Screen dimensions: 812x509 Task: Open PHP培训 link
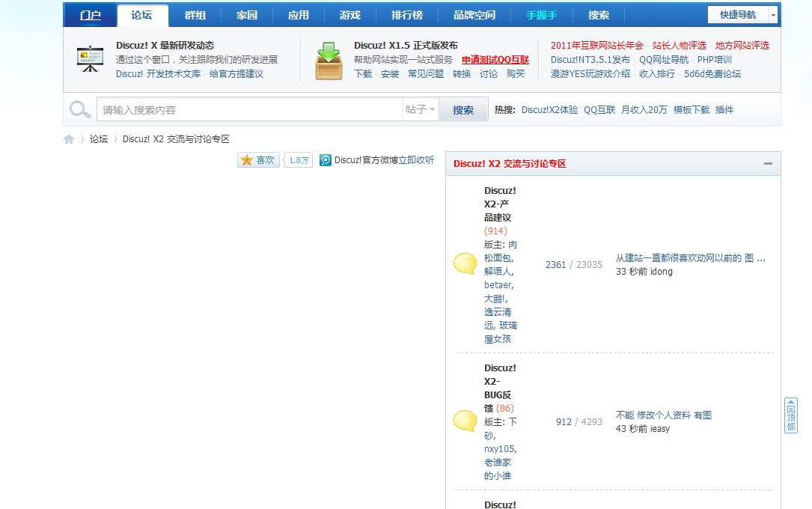pos(715,60)
